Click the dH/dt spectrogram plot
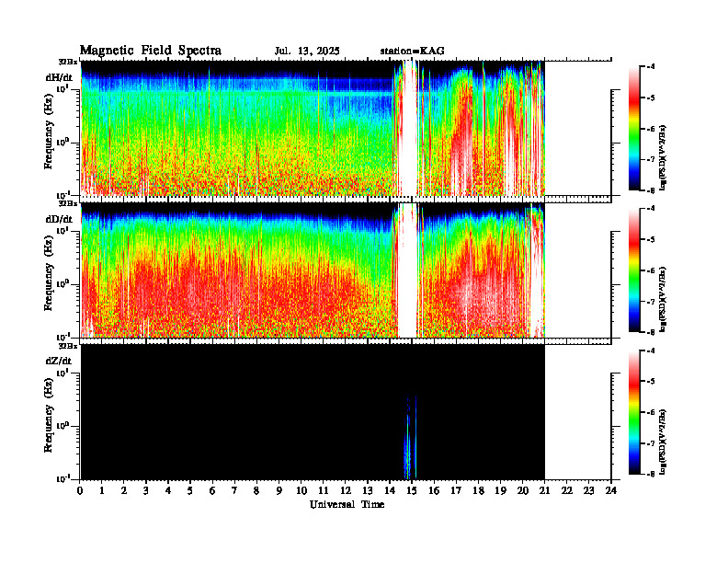Image resolution: width=728 pixels, height=563 pixels. (x=313, y=128)
